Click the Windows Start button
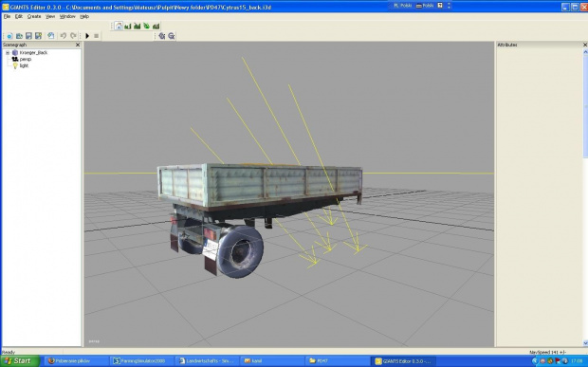588x367 pixels. [20, 361]
